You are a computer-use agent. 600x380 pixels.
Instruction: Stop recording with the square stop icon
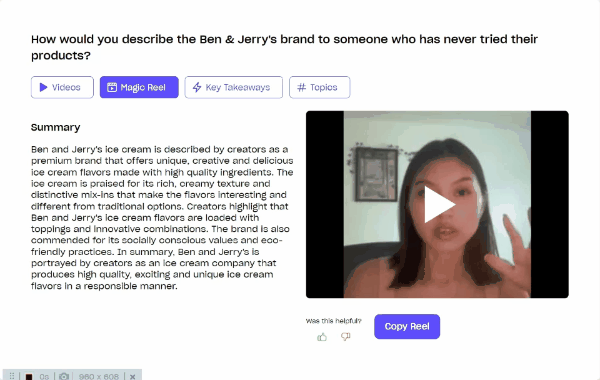29,377
